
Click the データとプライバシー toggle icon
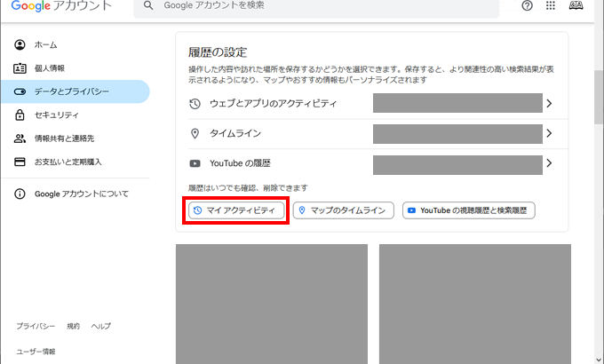[x=20, y=91]
